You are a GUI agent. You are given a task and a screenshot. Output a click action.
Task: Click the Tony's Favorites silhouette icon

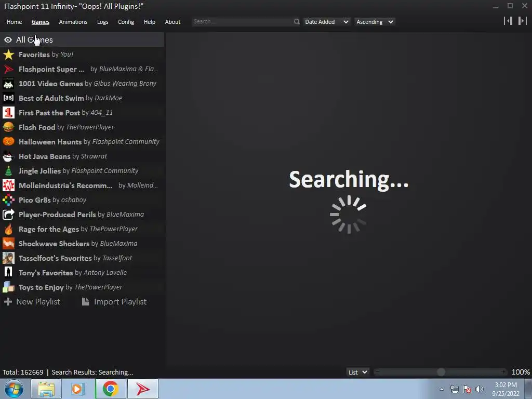[x=8, y=273]
